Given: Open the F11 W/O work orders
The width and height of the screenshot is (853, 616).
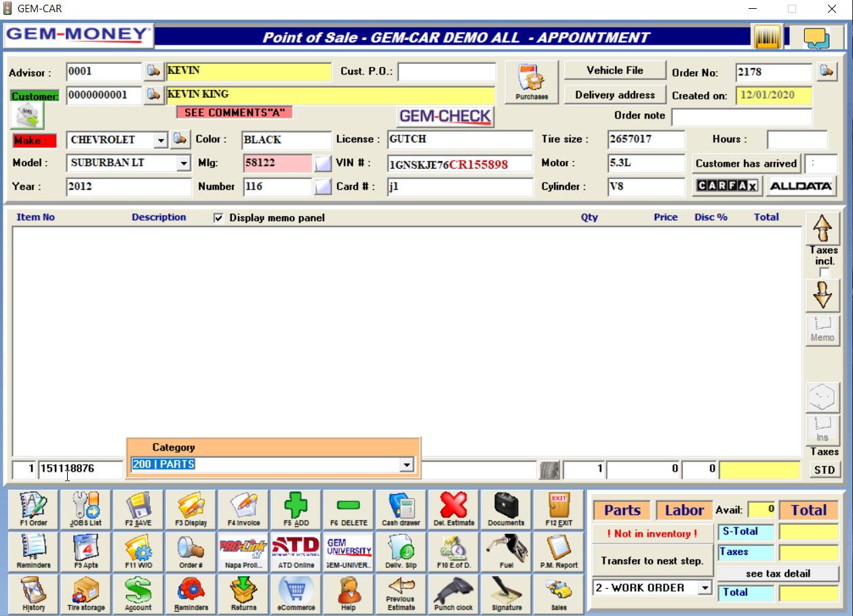Looking at the screenshot, I should point(138,552).
